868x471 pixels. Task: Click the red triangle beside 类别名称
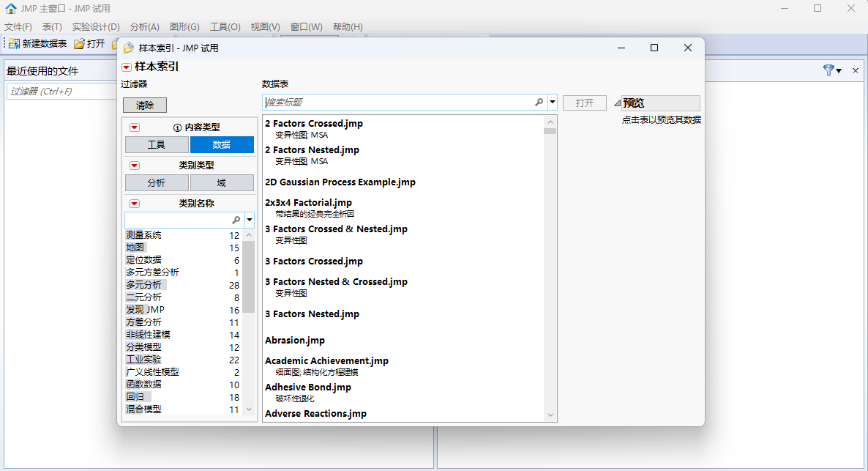coord(134,204)
